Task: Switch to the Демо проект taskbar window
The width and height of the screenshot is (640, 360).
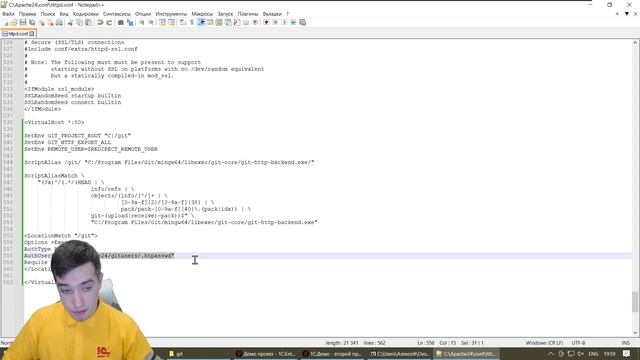Action: tap(266, 354)
